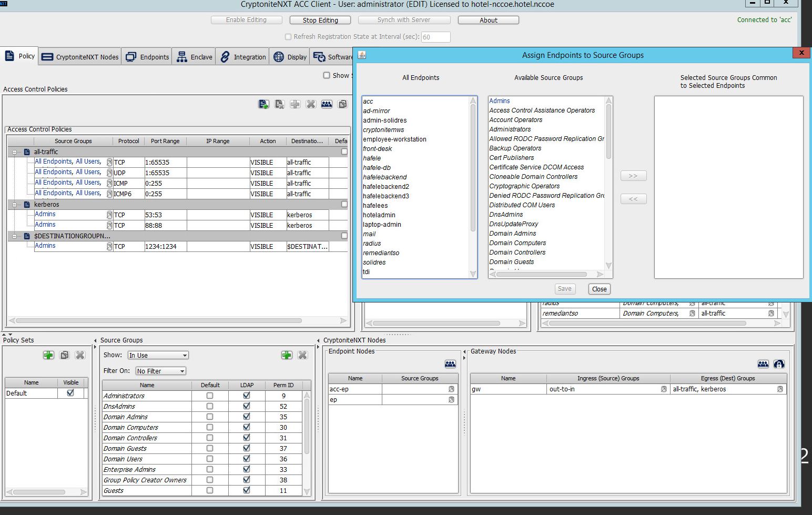Add a new policy set with green plus

pyautogui.click(x=48, y=355)
